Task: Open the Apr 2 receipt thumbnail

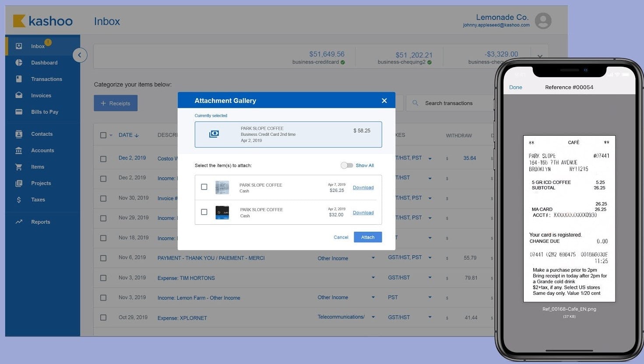Action: (x=222, y=212)
